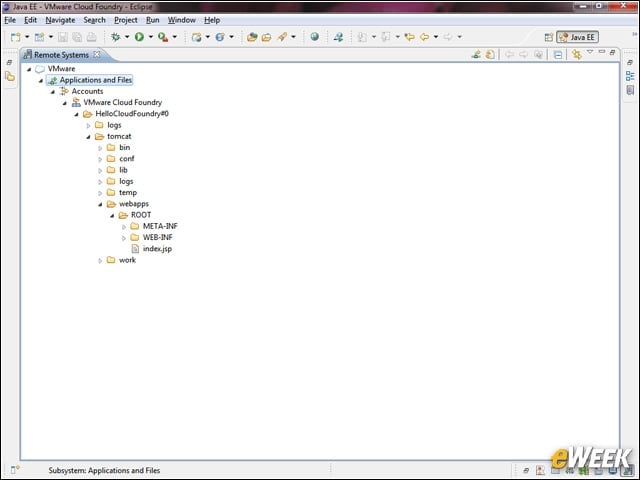Open the Run button dropdown arrow
The image size is (640, 480).
(151, 37)
